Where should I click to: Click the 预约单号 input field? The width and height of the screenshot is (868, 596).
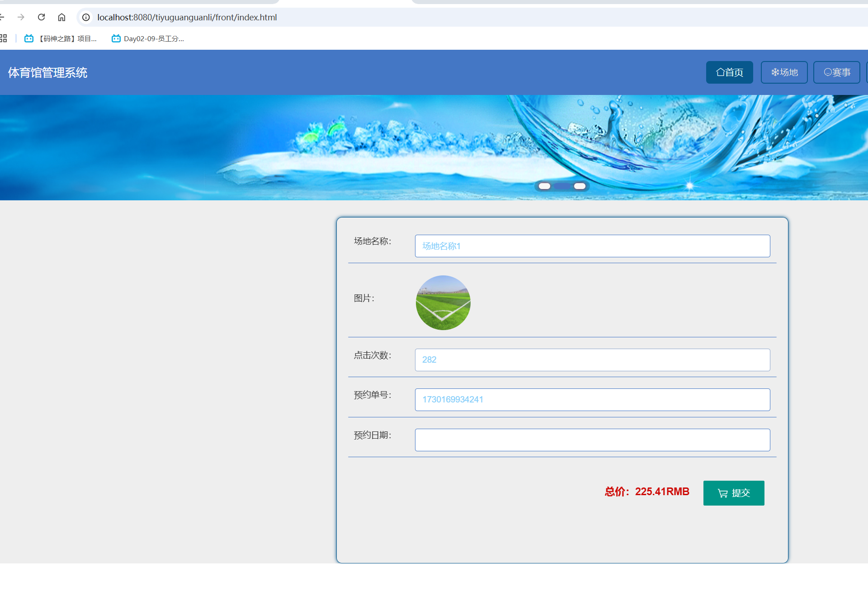pos(592,400)
